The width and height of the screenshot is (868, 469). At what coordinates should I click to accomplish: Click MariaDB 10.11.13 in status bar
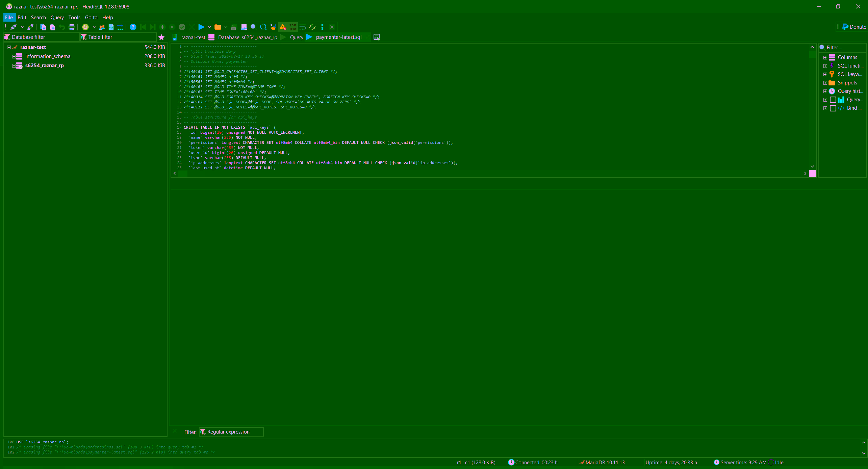point(602,463)
